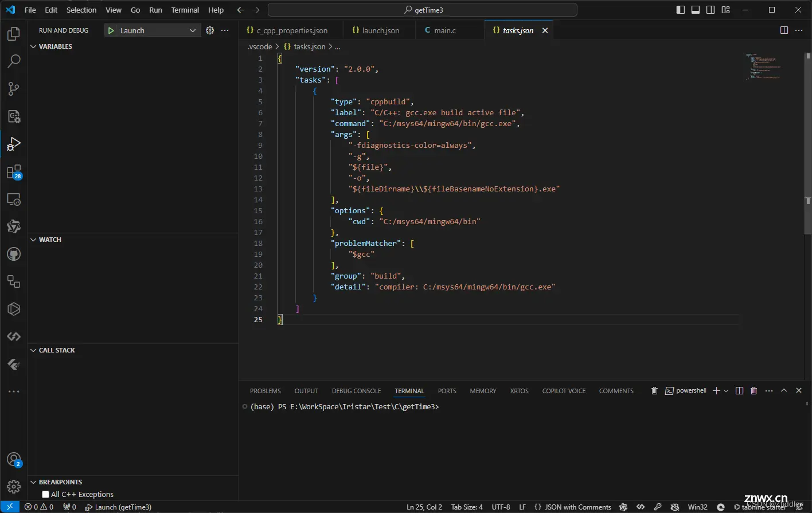The height and width of the screenshot is (513, 812).
Task: Open the Terminal menu
Action: (185, 10)
